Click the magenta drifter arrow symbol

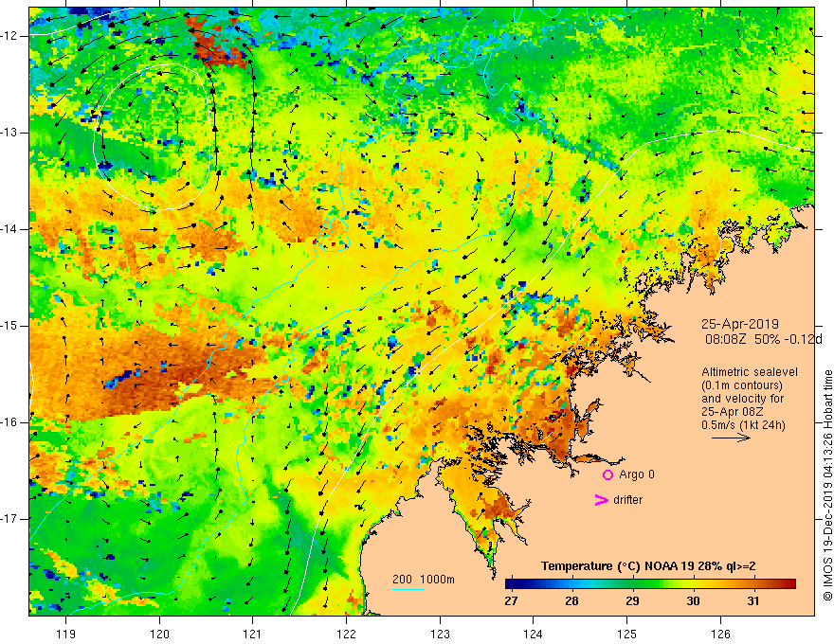601,500
